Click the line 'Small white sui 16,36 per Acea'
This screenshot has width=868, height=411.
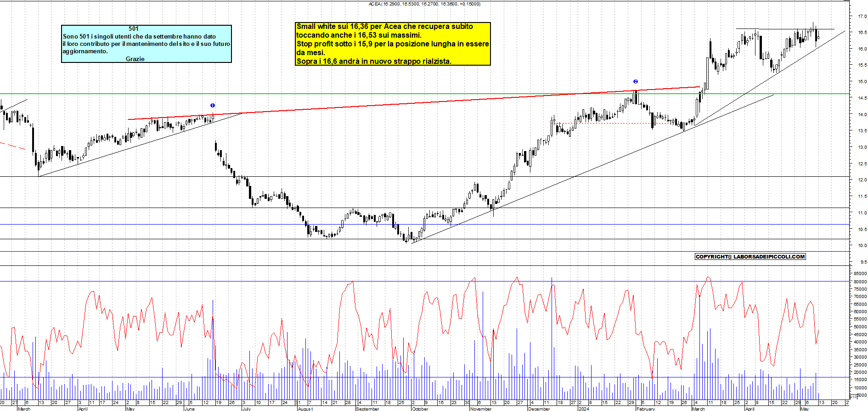385,27
